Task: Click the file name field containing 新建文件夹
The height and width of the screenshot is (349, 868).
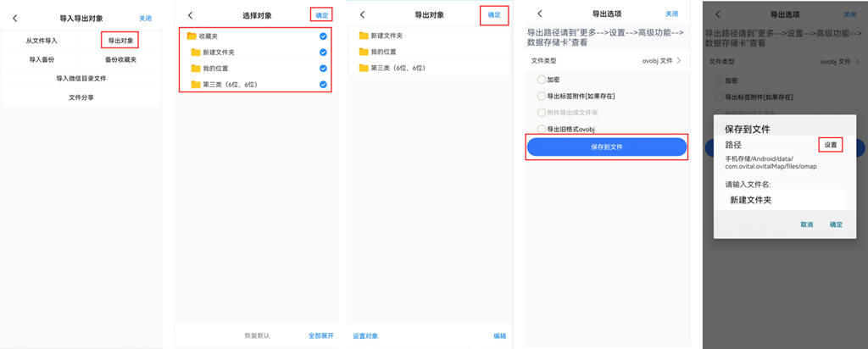Action: click(x=778, y=201)
